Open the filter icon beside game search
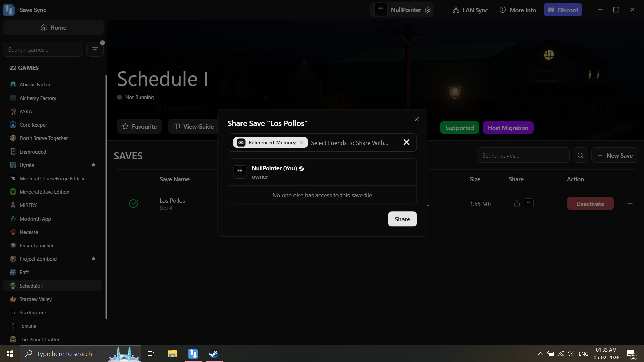 tap(95, 49)
